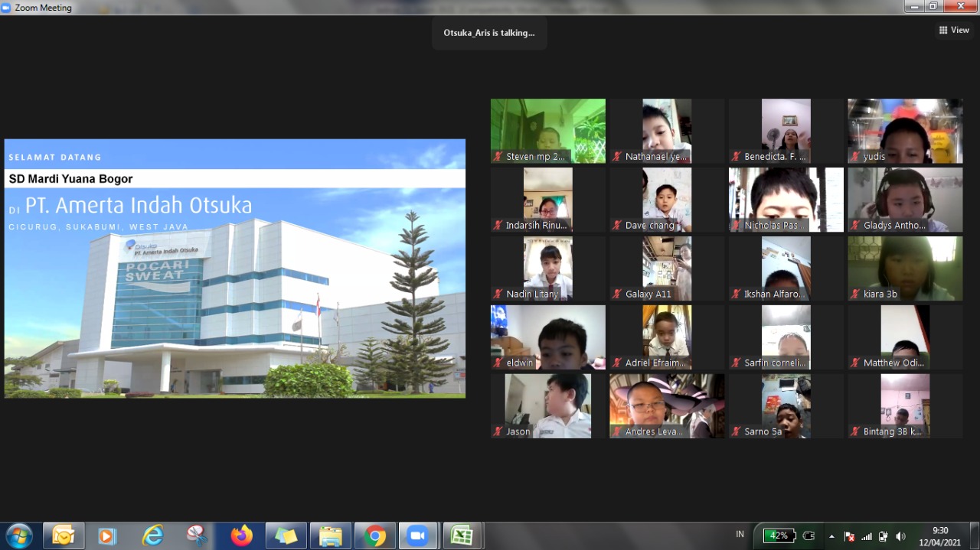The height and width of the screenshot is (550, 980).
Task: Launch Windows Media Player from taskbar
Action: 108,536
